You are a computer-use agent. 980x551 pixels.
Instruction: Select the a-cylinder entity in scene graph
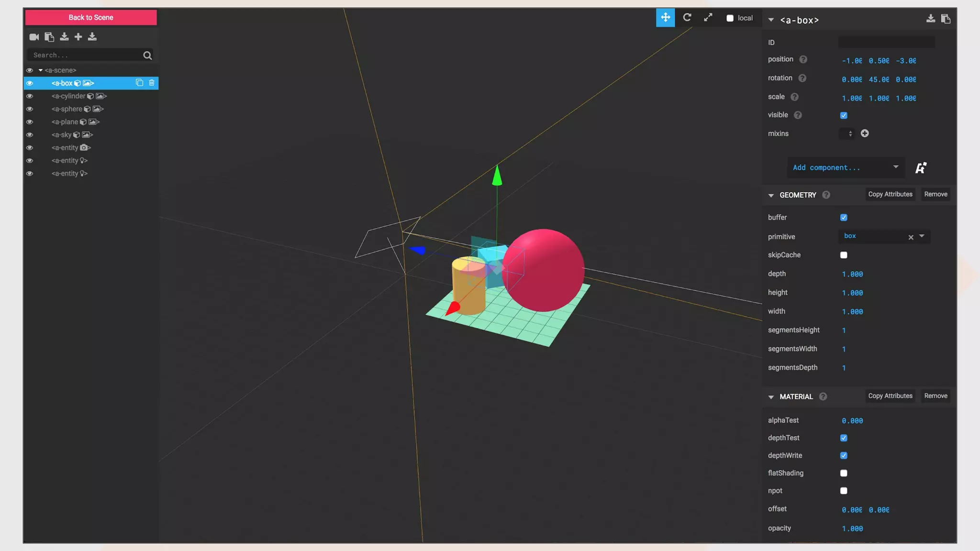pyautogui.click(x=68, y=96)
